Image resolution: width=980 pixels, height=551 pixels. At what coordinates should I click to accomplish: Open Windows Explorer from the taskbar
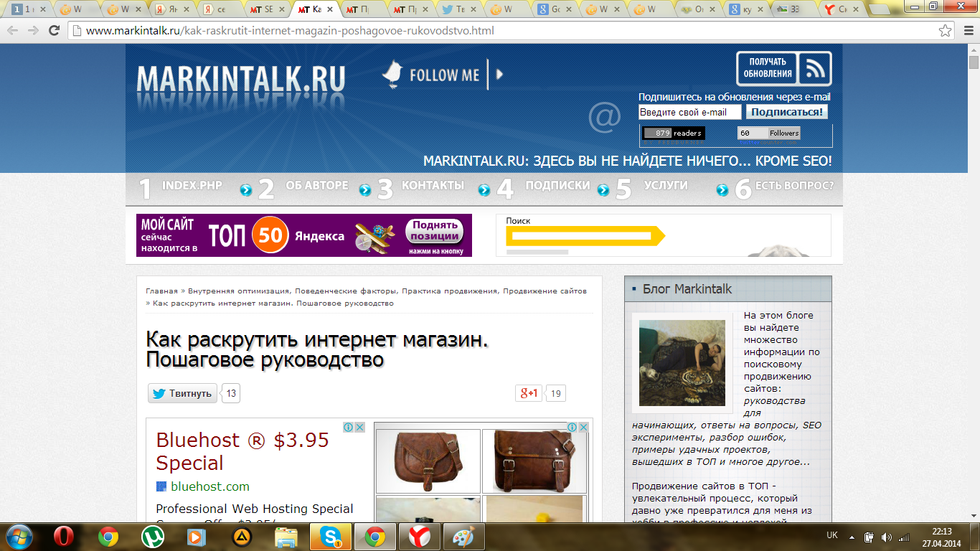coord(286,537)
